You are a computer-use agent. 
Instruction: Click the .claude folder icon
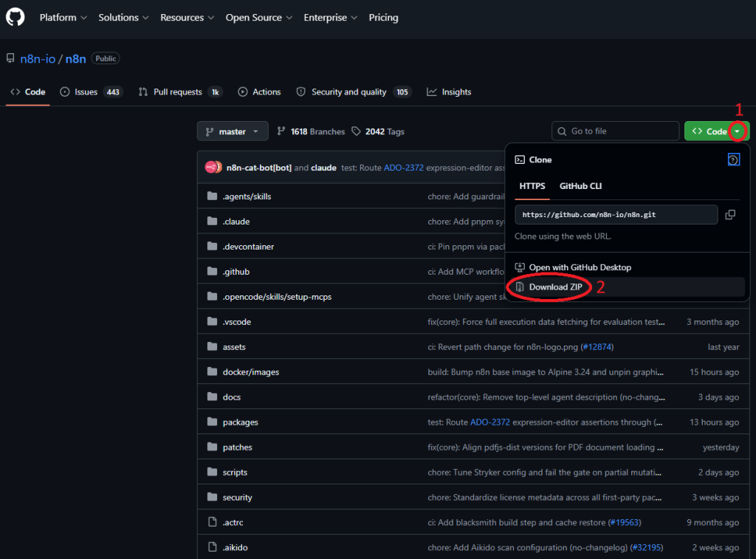(x=212, y=221)
